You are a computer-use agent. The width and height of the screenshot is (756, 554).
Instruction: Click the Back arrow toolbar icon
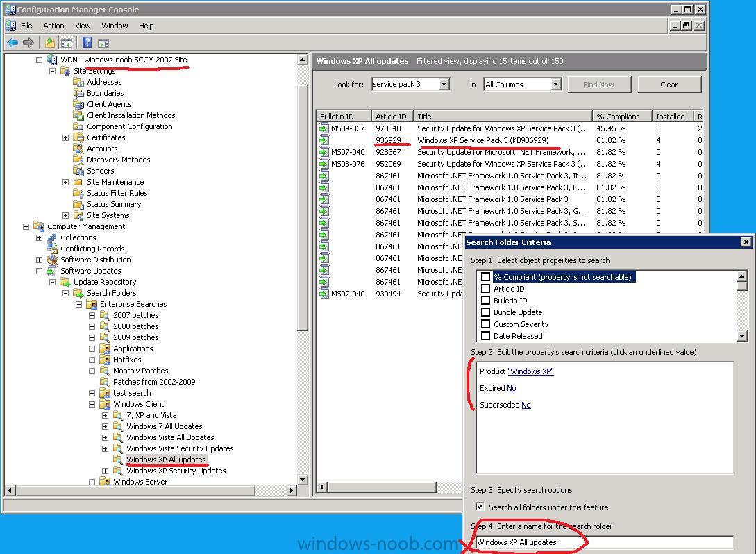click(x=12, y=43)
